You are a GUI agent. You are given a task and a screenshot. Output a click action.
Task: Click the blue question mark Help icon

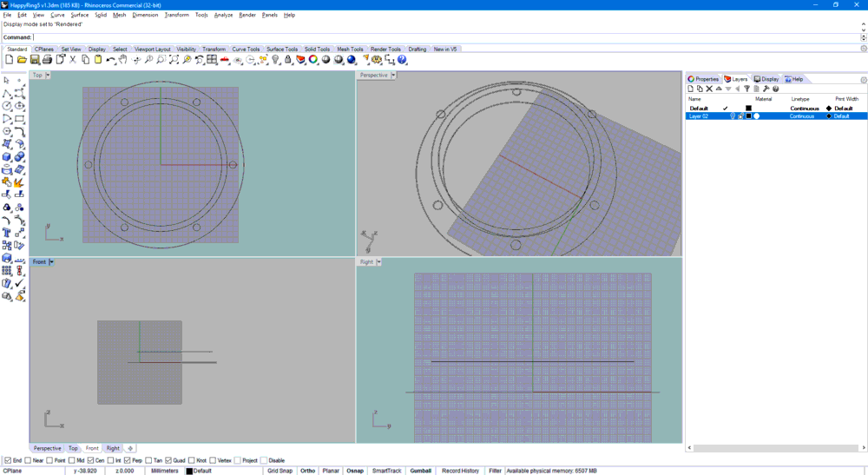tap(402, 60)
